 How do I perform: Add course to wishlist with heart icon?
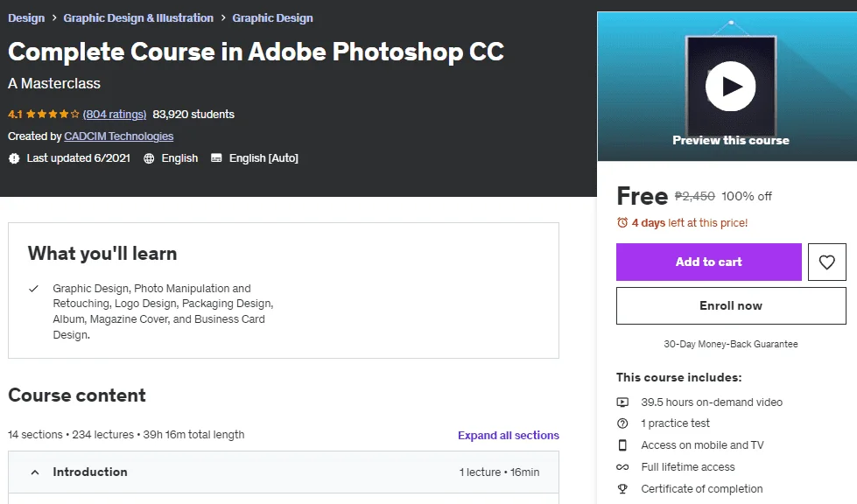[826, 262]
